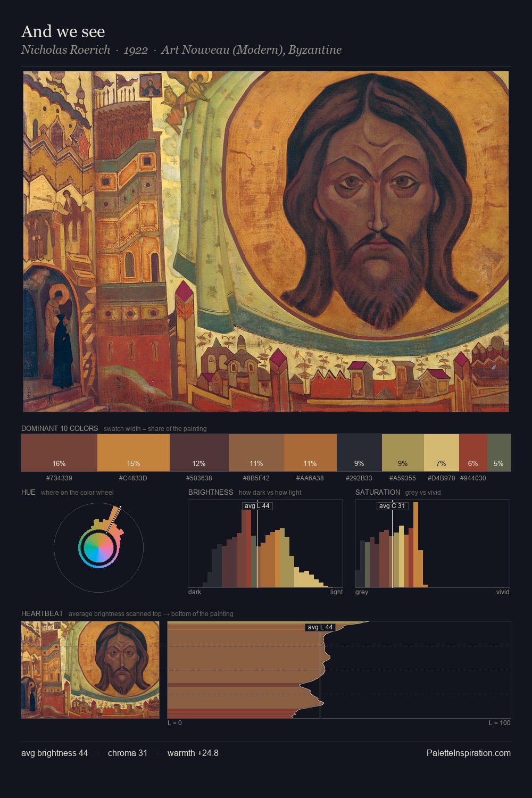532x798 pixels.
Task: Click the year 1922
Action: pos(136,49)
